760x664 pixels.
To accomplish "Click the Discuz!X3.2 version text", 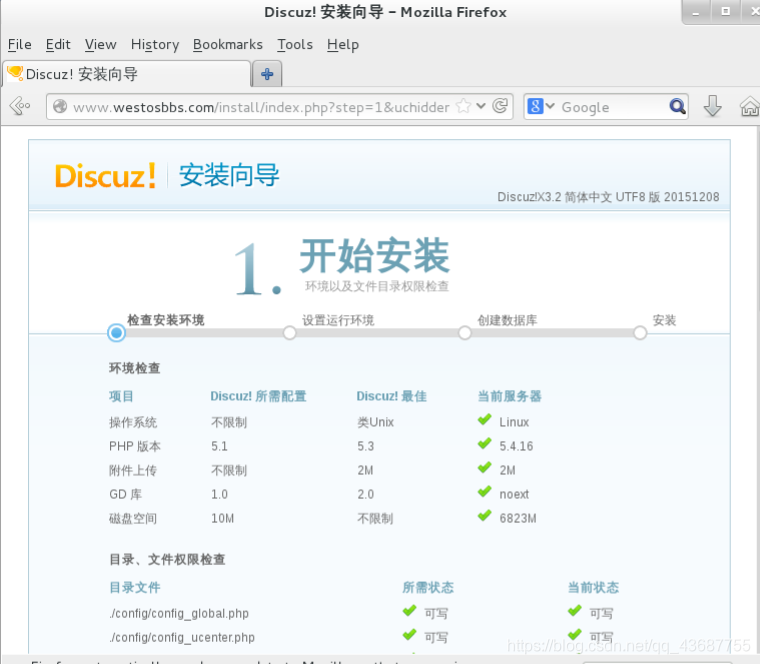I will (608, 197).
